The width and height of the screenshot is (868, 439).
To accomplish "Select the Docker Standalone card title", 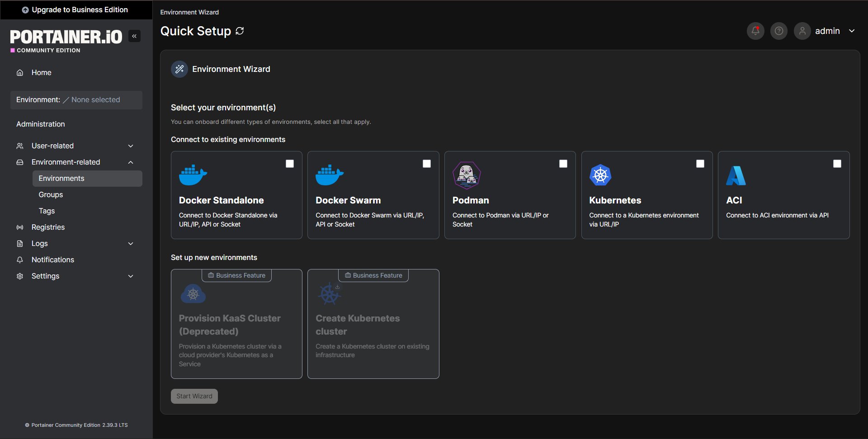I will coord(221,200).
